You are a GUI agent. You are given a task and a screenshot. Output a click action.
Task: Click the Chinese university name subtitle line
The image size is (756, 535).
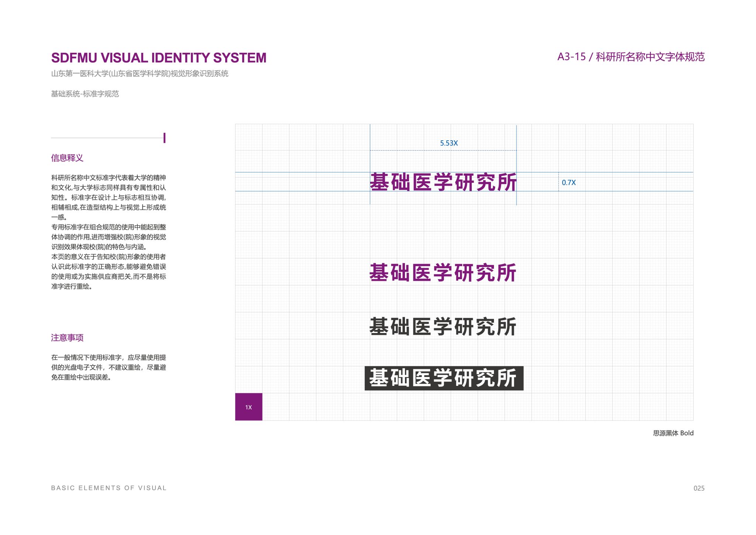pyautogui.click(x=140, y=74)
